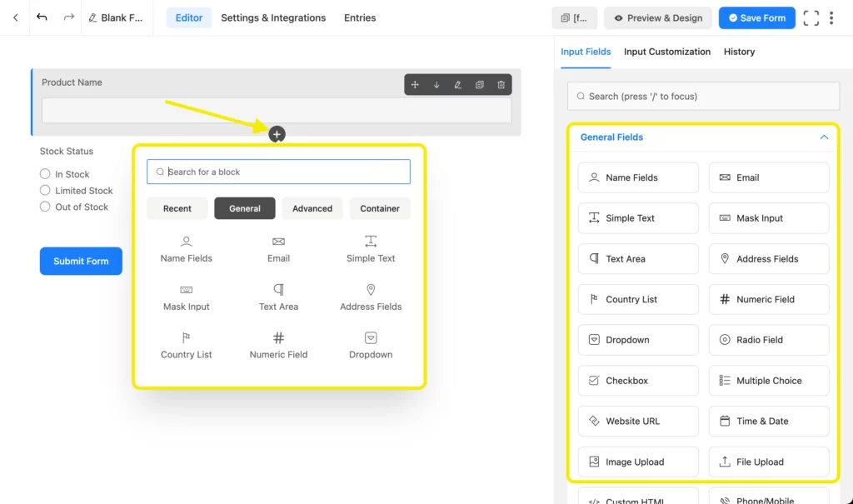
Task: Click the edit pencil icon in field toolbar
Action: tap(457, 85)
